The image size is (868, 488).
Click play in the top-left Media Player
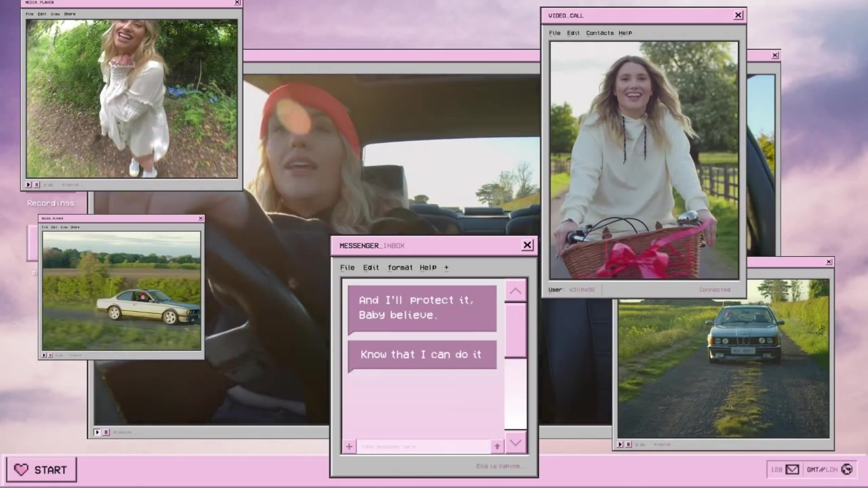pyautogui.click(x=28, y=184)
